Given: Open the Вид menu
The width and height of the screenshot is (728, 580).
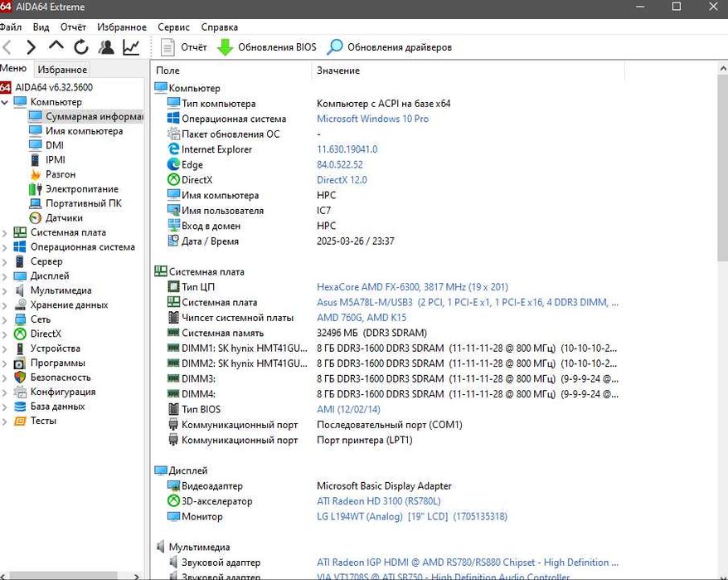Looking at the screenshot, I should 41,27.
